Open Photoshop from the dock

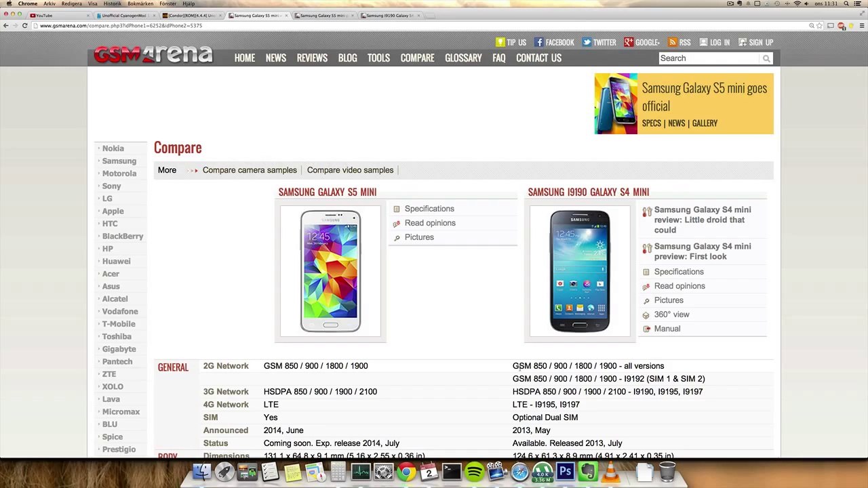[566, 472]
